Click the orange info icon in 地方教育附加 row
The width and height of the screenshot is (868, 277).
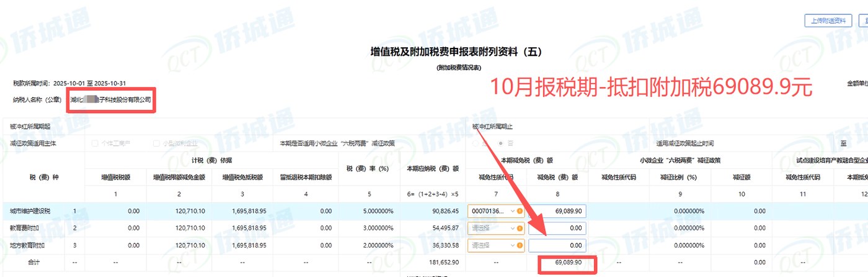520,245
